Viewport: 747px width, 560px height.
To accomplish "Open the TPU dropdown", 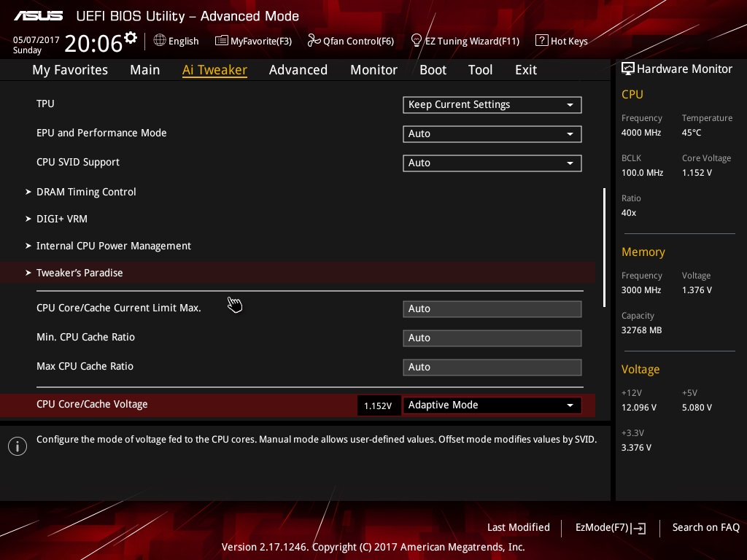I will coord(492,105).
